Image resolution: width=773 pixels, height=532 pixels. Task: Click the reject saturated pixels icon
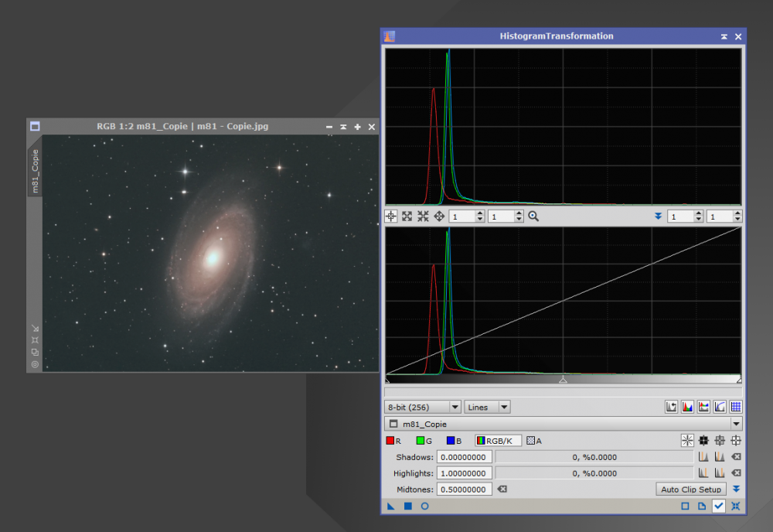point(671,407)
